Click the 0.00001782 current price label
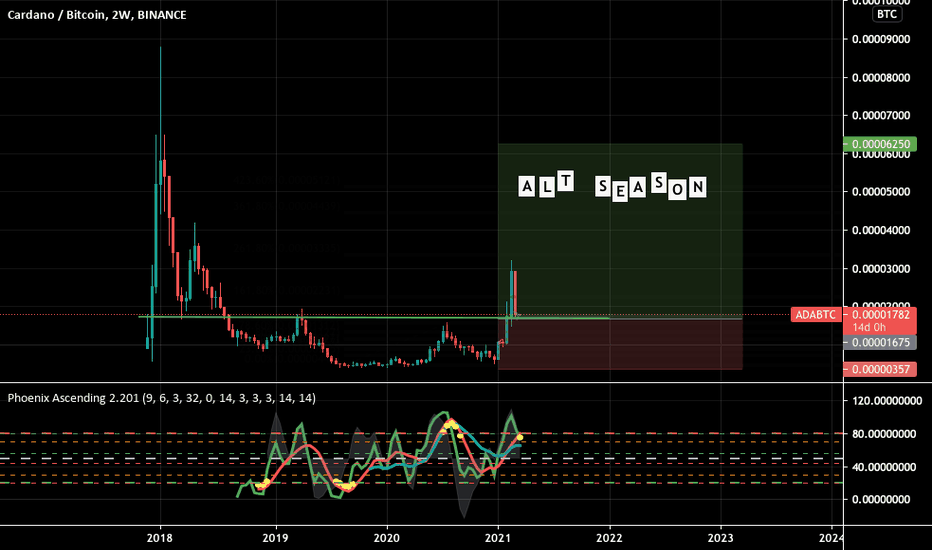 click(x=880, y=315)
